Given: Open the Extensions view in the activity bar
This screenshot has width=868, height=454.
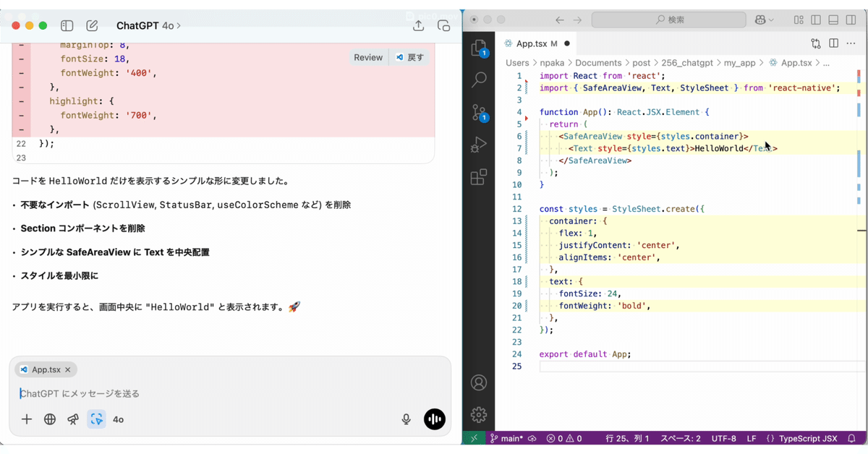Looking at the screenshot, I should [479, 177].
